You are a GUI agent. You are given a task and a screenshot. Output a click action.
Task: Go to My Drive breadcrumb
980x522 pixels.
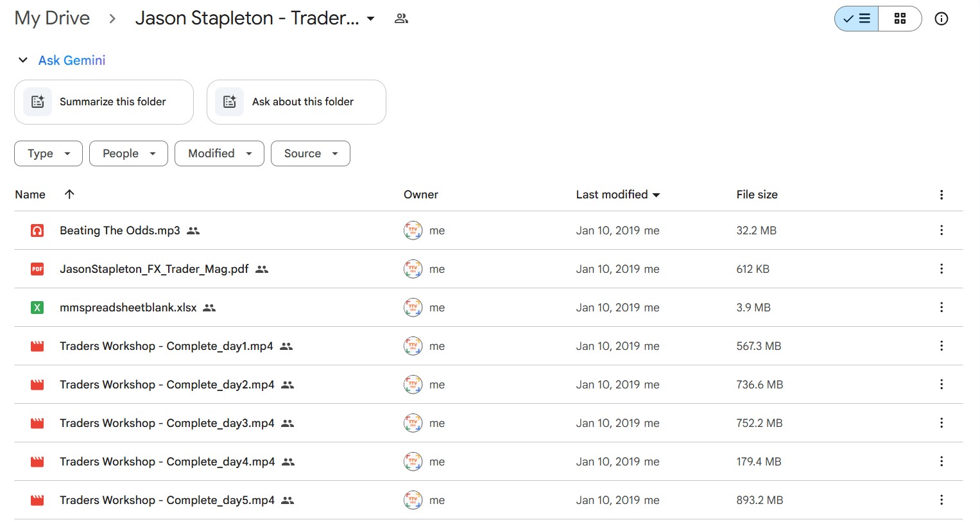tap(52, 18)
